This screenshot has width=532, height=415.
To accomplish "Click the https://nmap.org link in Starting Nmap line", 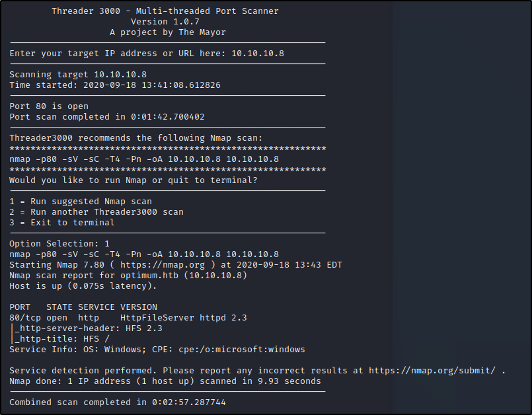I will (163, 265).
